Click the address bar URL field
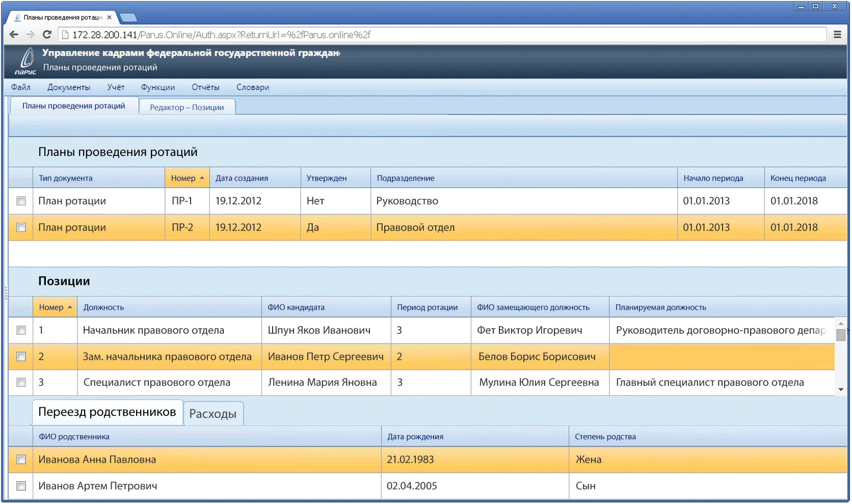This screenshot has height=504, width=852. 442,35
